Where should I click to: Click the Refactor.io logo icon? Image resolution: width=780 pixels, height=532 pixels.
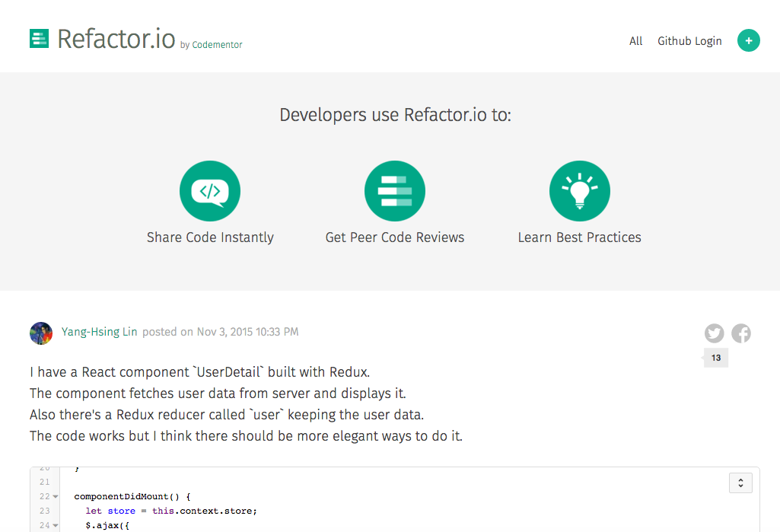click(x=39, y=38)
